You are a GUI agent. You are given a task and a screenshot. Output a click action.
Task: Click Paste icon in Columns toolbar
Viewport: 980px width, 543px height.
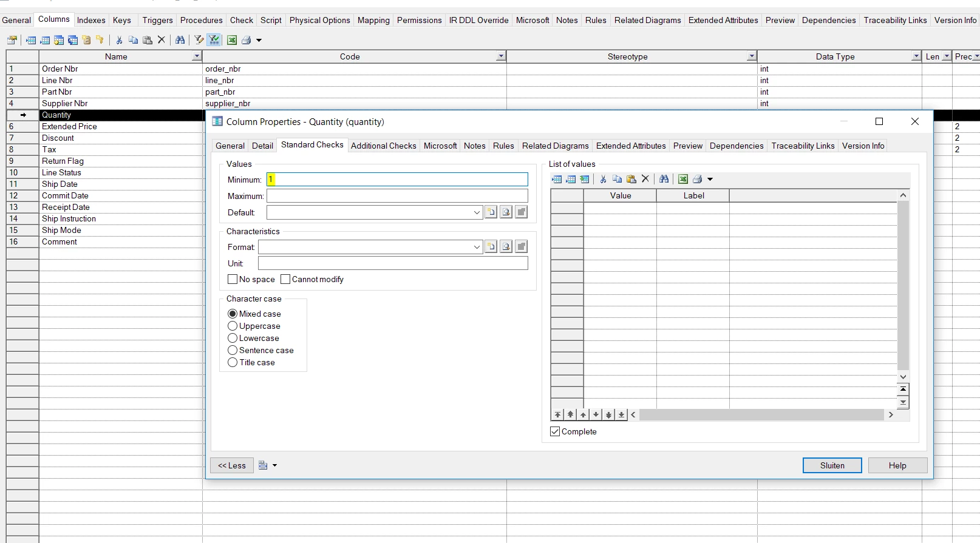click(x=147, y=40)
